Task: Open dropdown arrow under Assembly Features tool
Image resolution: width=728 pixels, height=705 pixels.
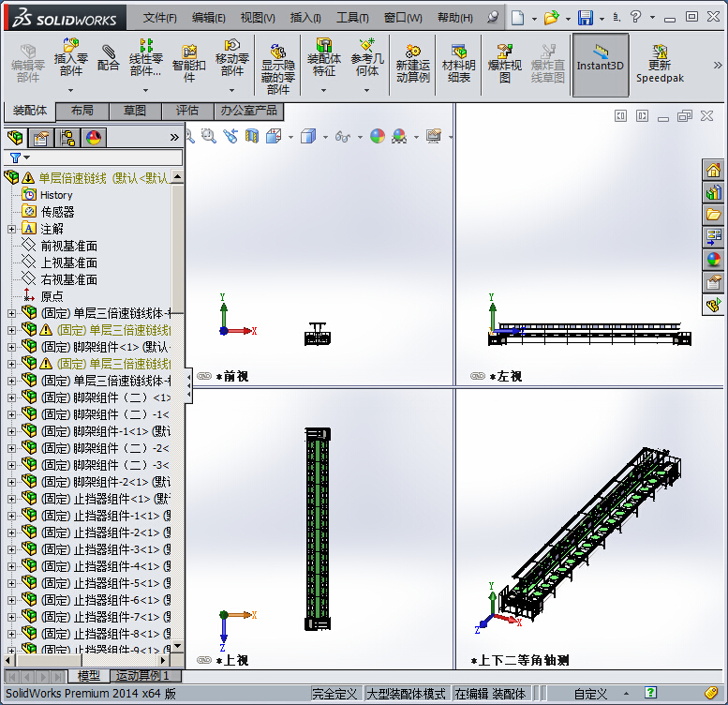Action: (x=323, y=90)
